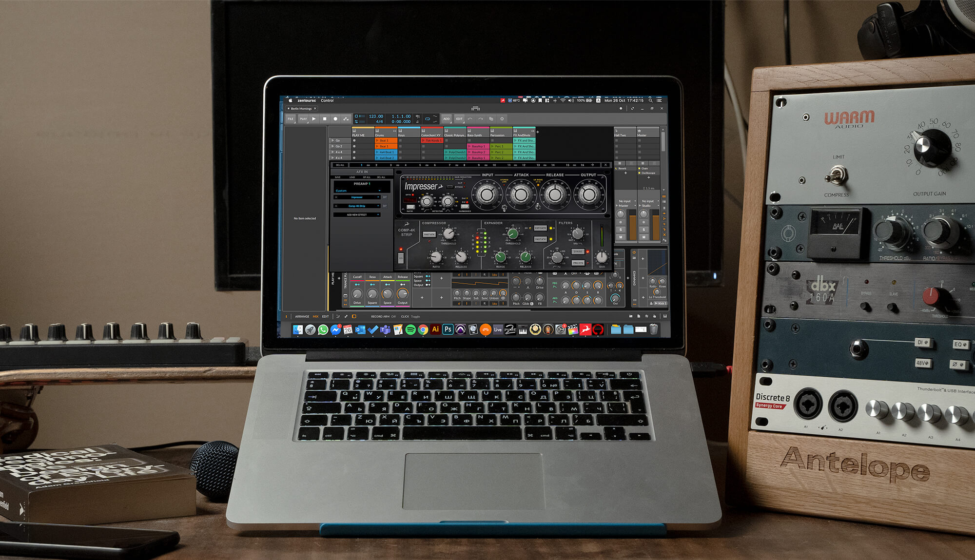975x560 pixels.
Task: Click the ADD button in toolbar
Action: tap(447, 119)
